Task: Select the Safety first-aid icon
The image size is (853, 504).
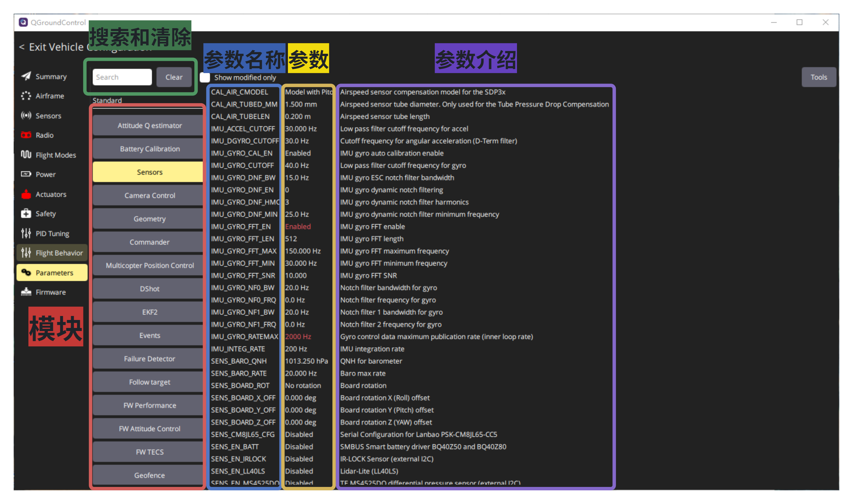Action: pyautogui.click(x=26, y=213)
